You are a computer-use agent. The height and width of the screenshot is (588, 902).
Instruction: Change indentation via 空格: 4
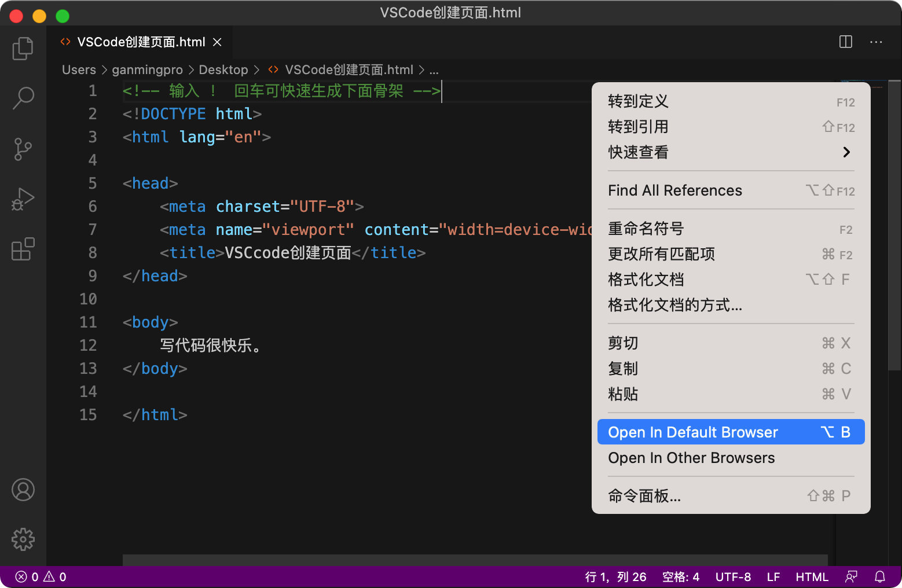pos(681,577)
